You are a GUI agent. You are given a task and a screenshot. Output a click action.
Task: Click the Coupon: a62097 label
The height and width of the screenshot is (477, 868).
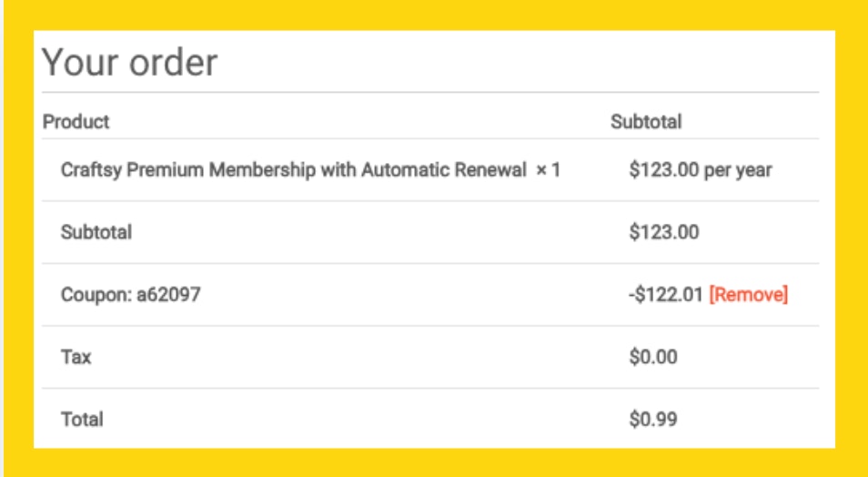131,294
